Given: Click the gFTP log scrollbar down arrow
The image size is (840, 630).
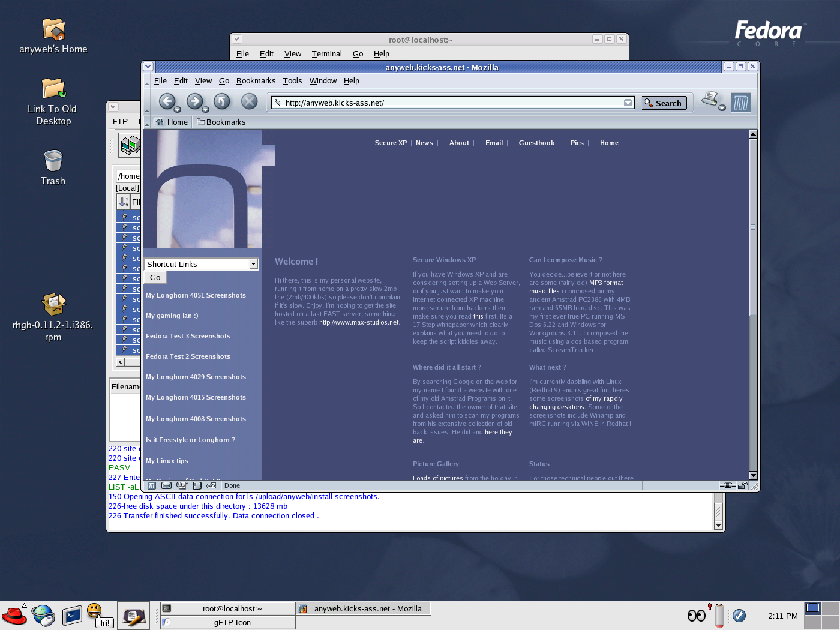Looking at the screenshot, I should (718, 525).
